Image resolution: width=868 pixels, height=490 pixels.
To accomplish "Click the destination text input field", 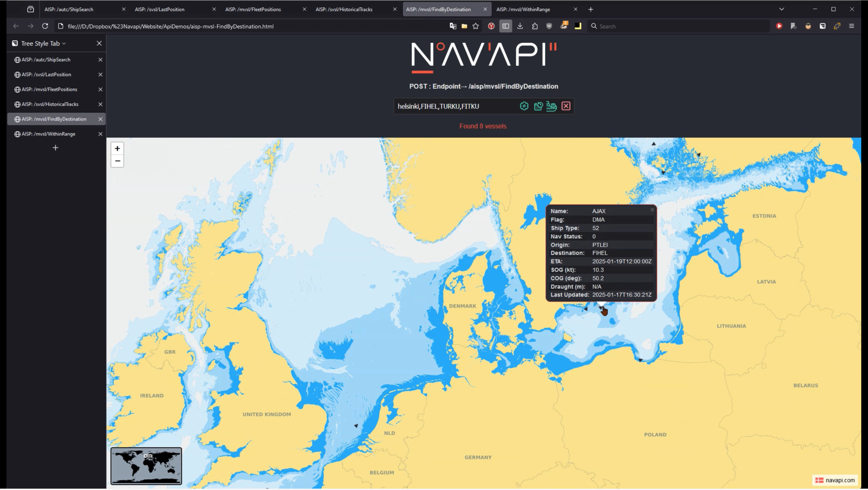I will [x=454, y=106].
